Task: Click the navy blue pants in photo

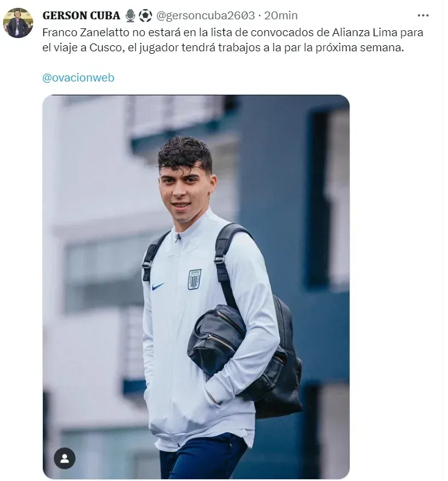Action: point(202,457)
